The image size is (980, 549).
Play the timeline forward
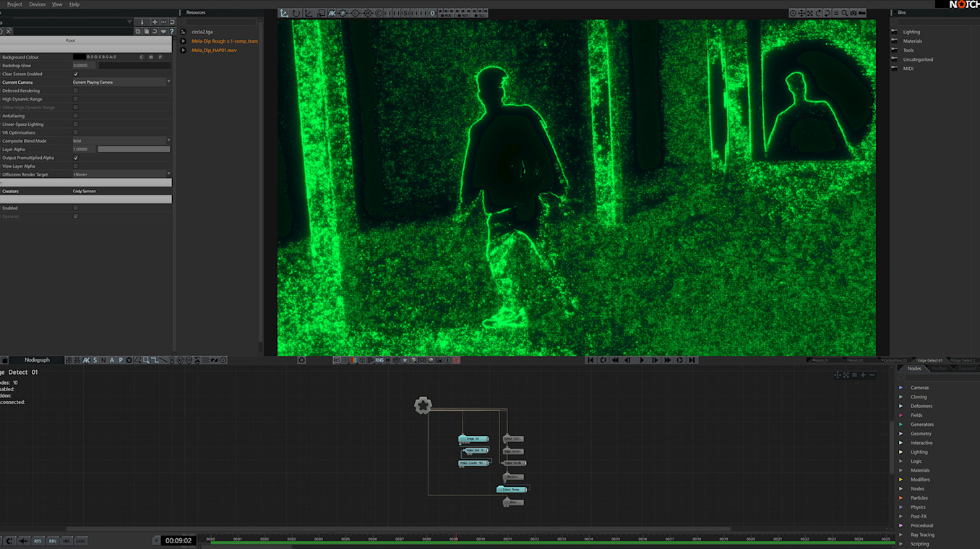click(642, 360)
